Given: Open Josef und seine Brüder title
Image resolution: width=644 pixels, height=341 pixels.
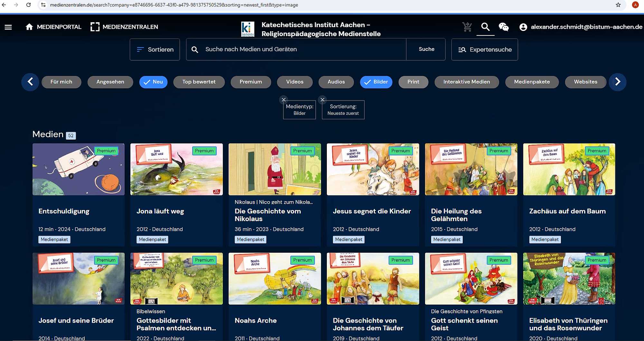Looking at the screenshot, I should pos(76,321).
